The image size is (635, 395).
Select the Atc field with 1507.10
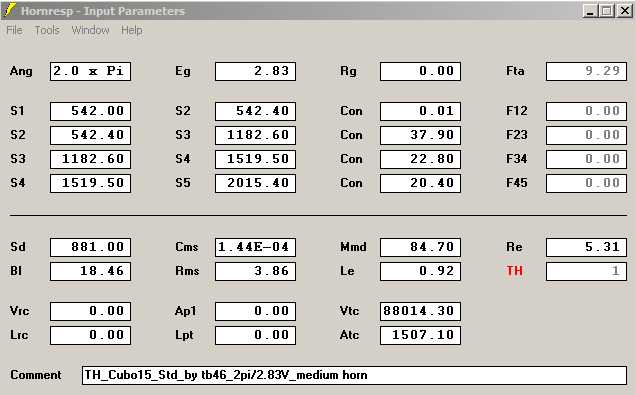[420, 335]
